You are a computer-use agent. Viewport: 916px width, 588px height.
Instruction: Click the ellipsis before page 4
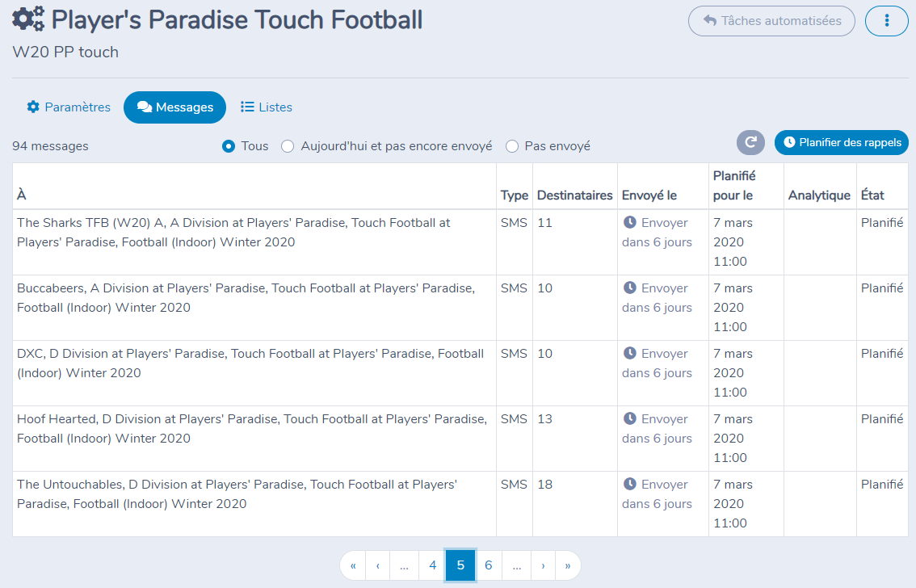[x=404, y=565]
